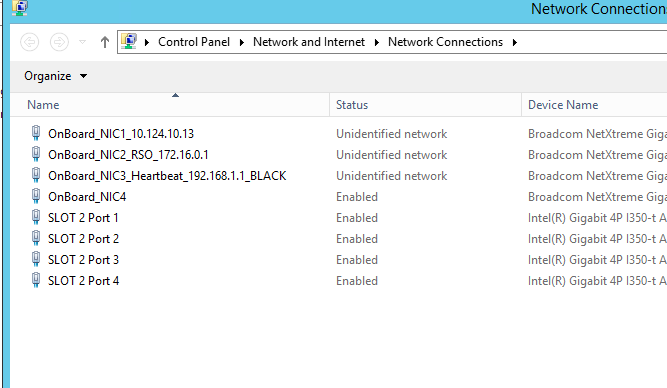
Task: Select the SLOT 2 Port 2 connection name
Action: pos(83,239)
